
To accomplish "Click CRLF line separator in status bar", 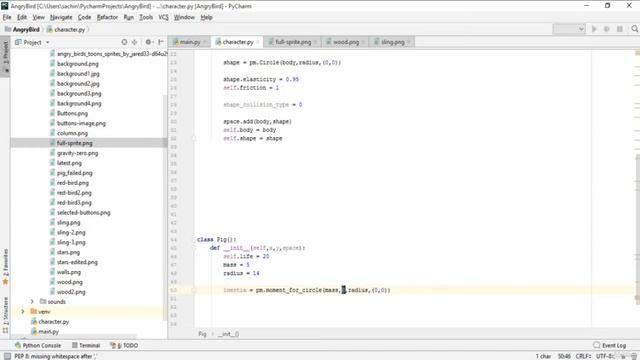I will click(584, 356).
